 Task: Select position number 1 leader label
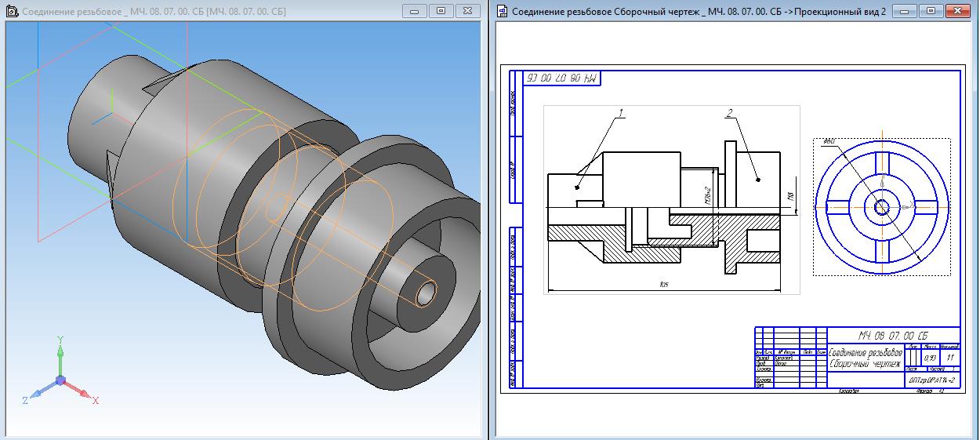pyautogui.click(x=620, y=114)
